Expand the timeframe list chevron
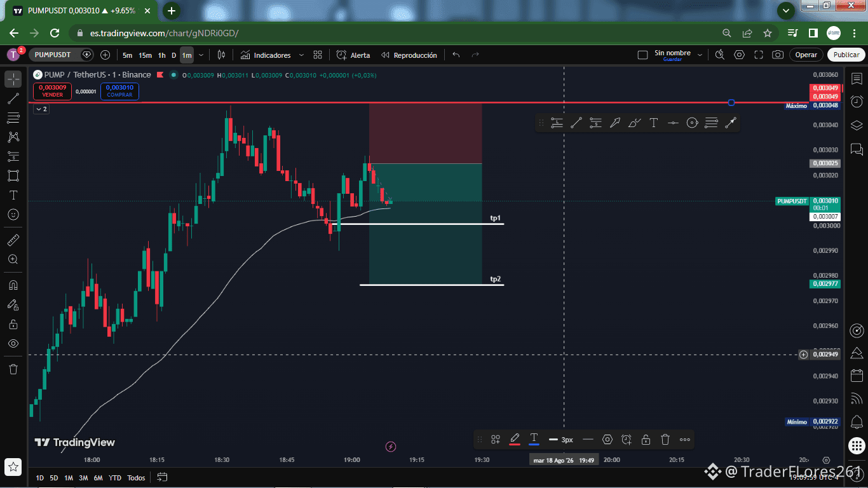 tap(201, 55)
